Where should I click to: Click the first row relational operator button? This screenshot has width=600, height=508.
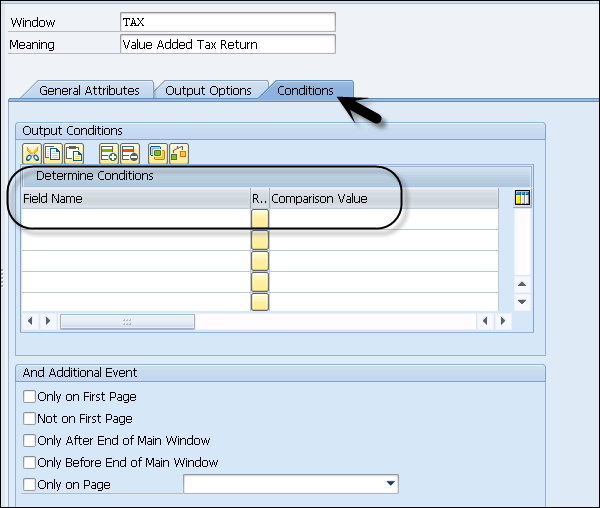[260, 219]
